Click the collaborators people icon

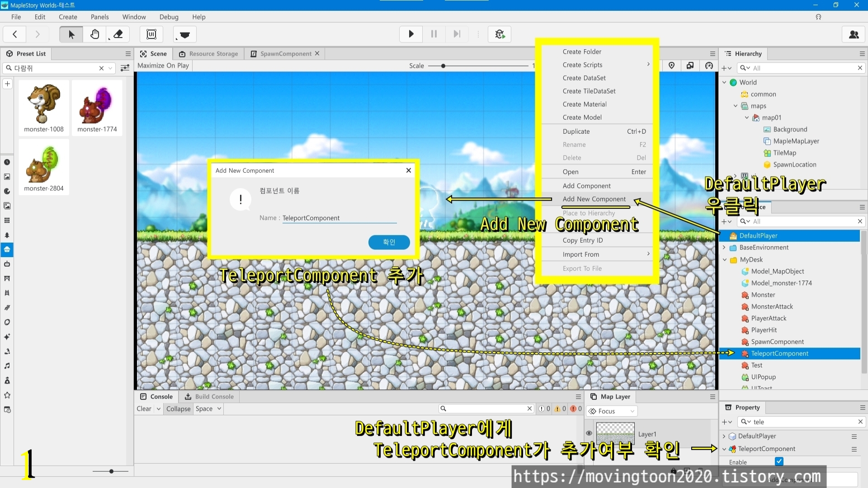point(854,34)
